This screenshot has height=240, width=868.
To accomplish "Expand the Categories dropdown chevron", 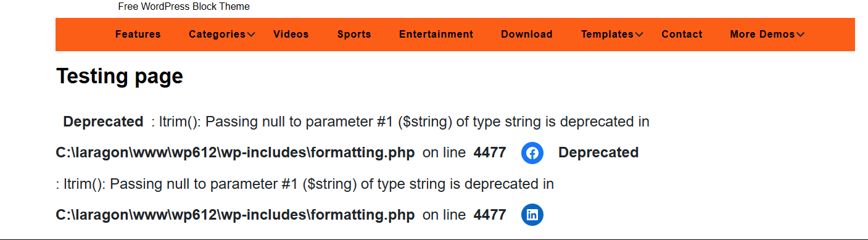I will point(251,35).
